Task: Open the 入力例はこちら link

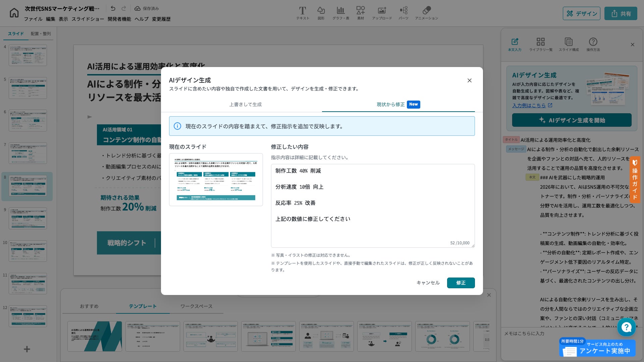Action: click(x=532, y=105)
